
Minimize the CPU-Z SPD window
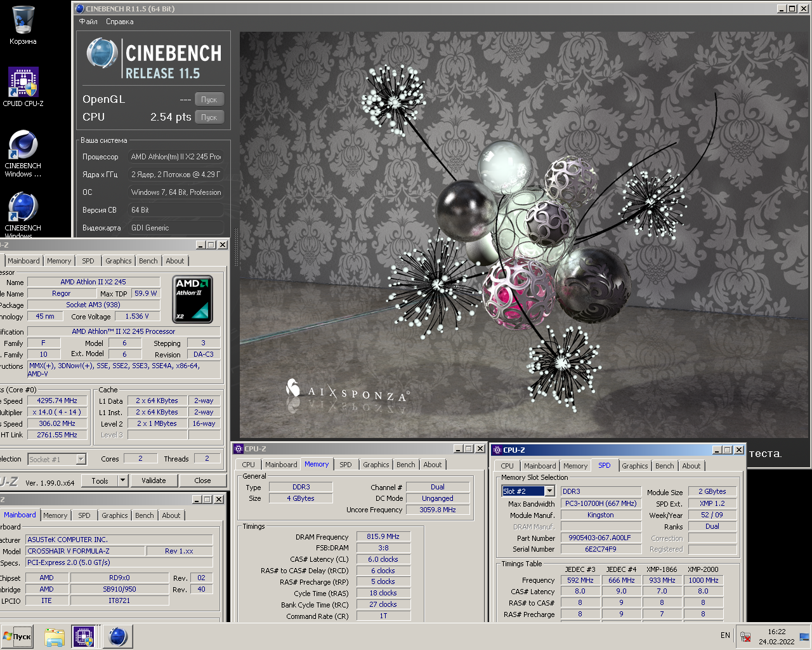717,450
